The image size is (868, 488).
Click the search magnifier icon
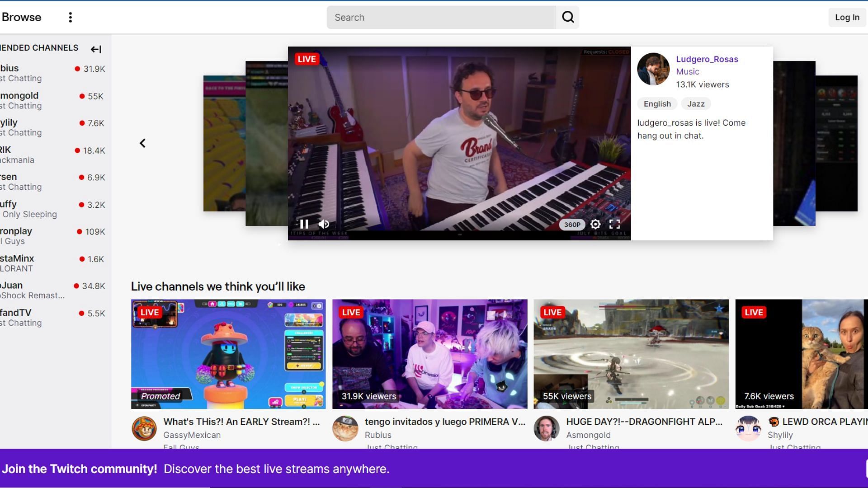point(567,17)
